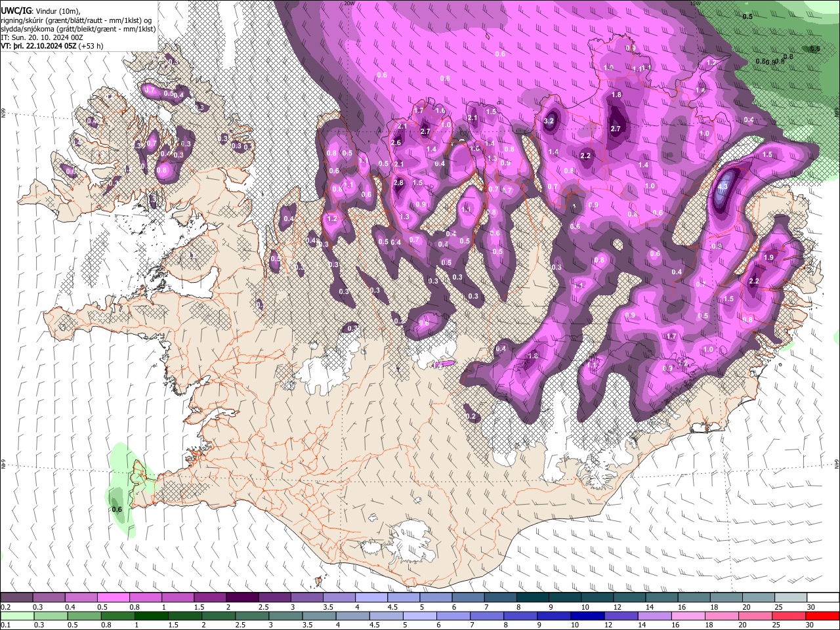Screen dimensions: 840x630
Task: Select the bright red final swatch in lower legend
Action: (822, 616)
